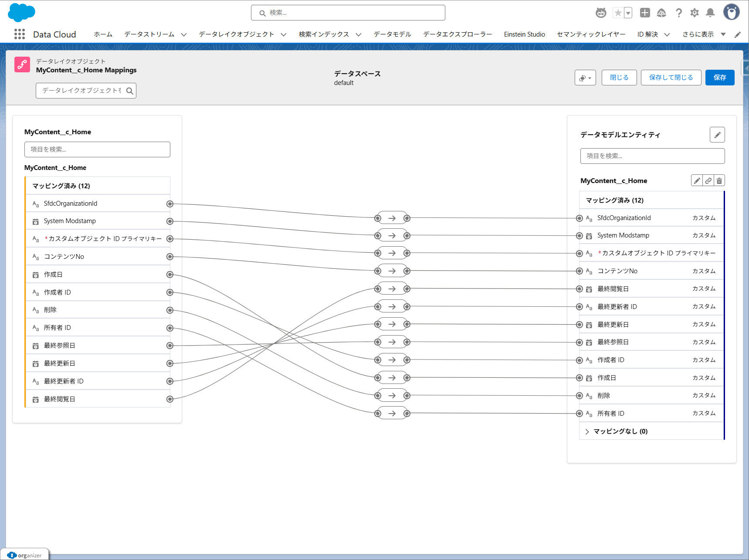Click the link icon beside MyContent__c_Home entity

coord(708,180)
